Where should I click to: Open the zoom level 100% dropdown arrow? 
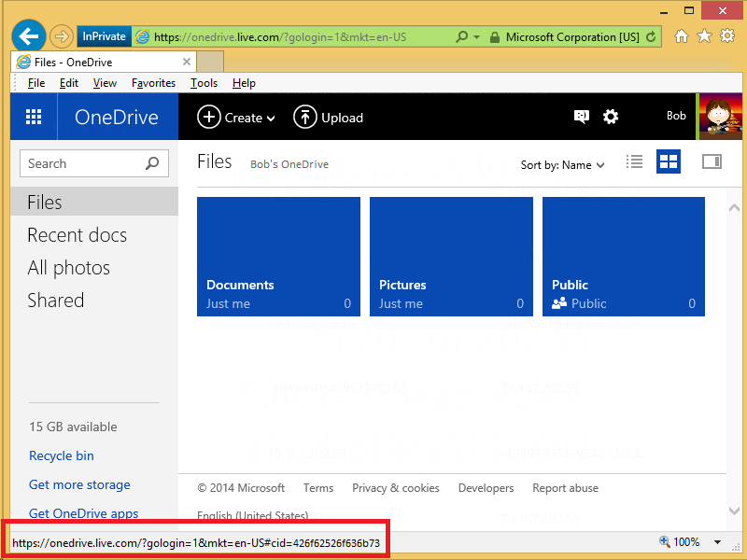pyautogui.click(x=717, y=542)
